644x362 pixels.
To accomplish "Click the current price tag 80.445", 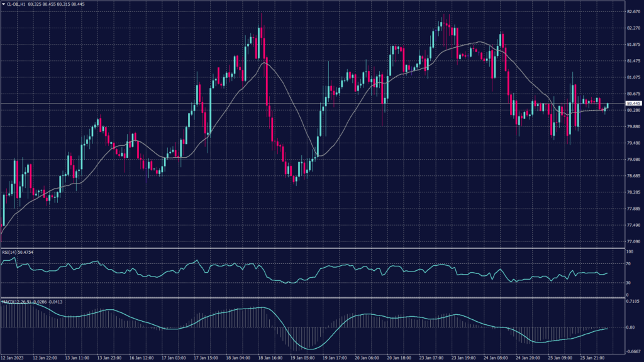I will pos(633,103).
